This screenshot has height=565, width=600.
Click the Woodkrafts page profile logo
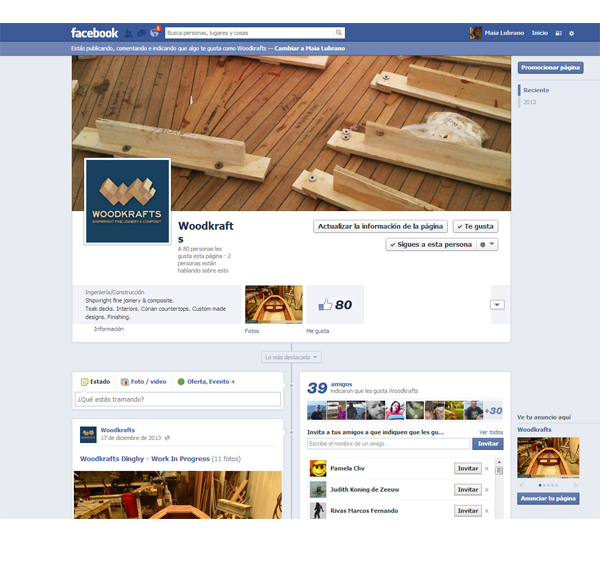pos(127,202)
